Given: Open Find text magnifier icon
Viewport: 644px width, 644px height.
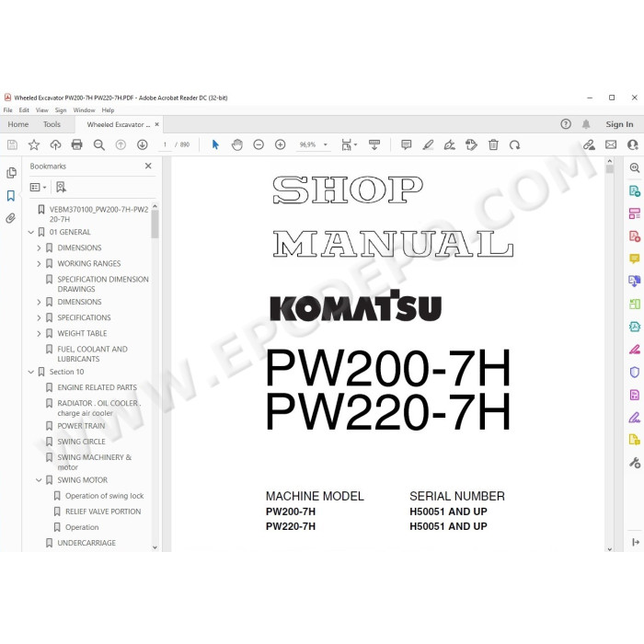Looking at the screenshot, I should pyautogui.click(x=98, y=144).
